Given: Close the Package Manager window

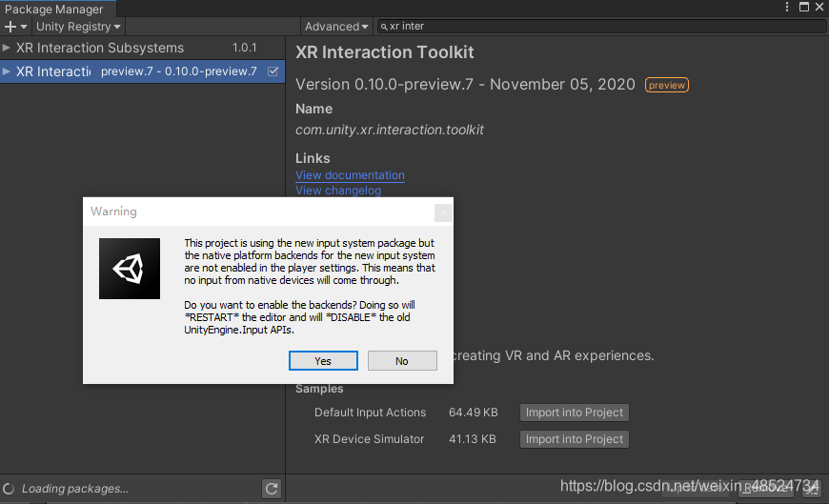Looking at the screenshot, I should point(819,7).
